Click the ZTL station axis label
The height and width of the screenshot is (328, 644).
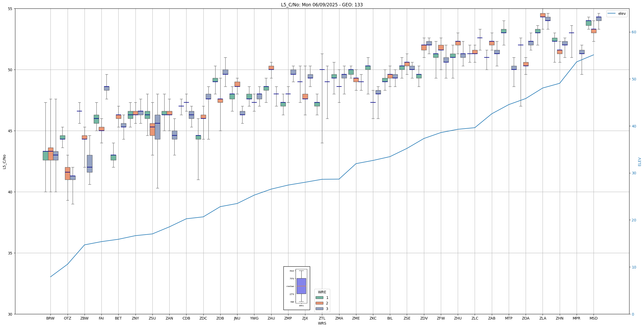[322, 318]
